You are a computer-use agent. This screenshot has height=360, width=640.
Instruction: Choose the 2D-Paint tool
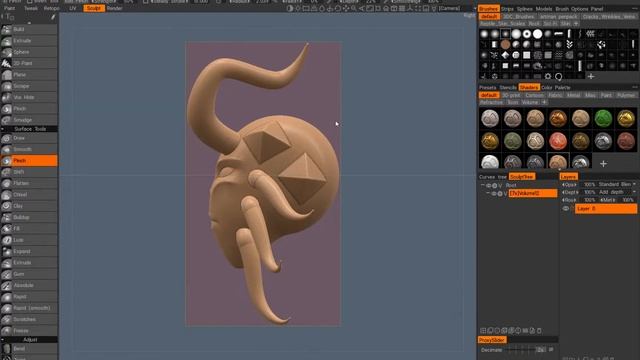(29, 63)
